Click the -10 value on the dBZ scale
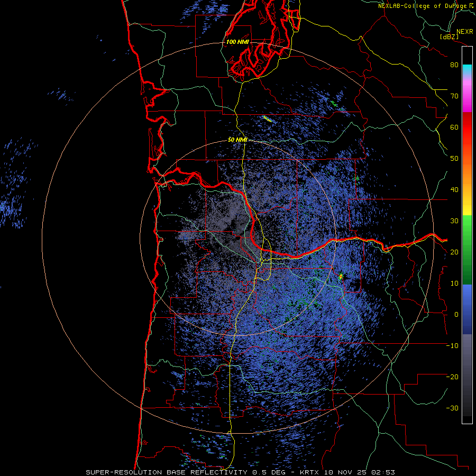 click(452, 346)
